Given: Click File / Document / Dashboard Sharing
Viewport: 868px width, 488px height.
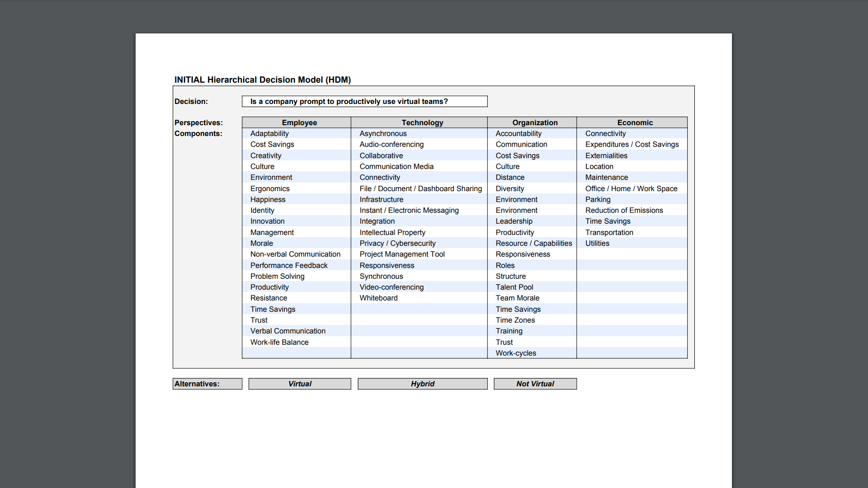Looking at the screenshot, I should (420, 188).
